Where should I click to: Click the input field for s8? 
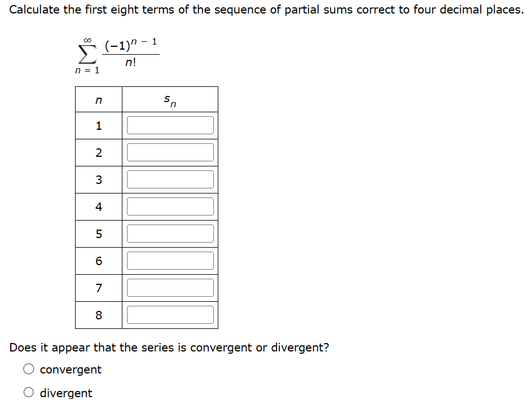click(170, 314)
